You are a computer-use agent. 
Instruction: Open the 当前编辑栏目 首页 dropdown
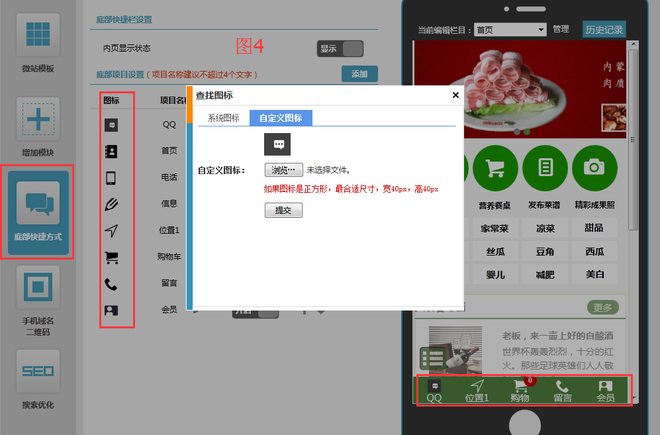(510, 30)
